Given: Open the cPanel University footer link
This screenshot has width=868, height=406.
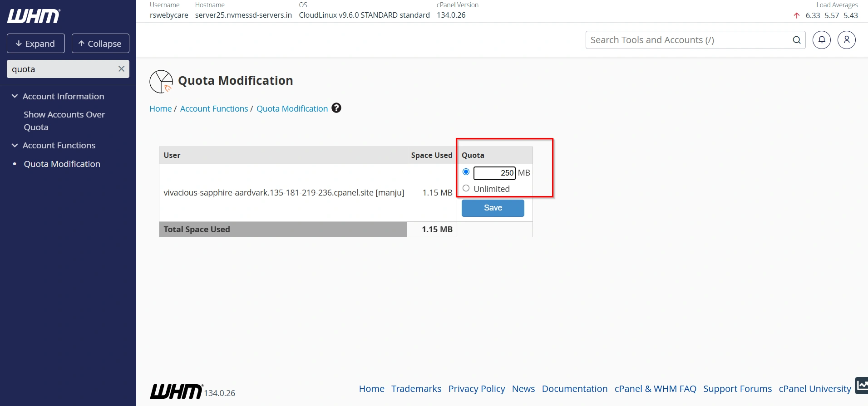Looking at the screenshot, I should pyautogui.click(x=815, y=389).
